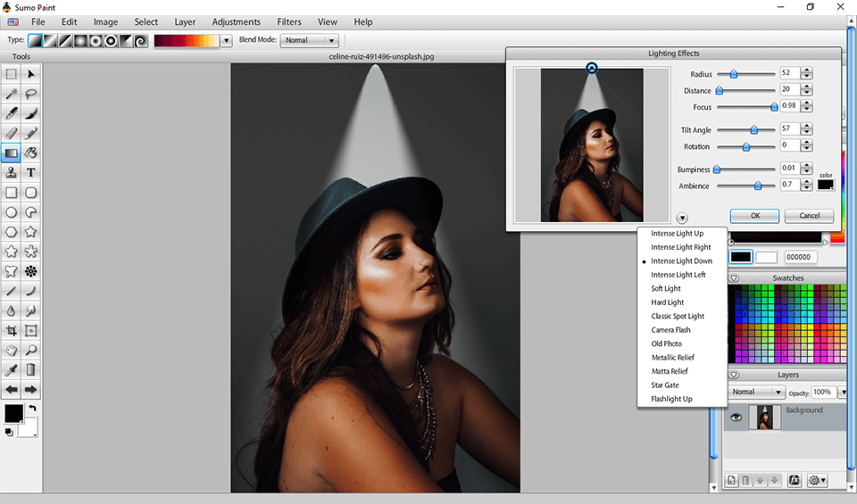Click the Radius slider handle
857x504 pixels.
[734, 74]
